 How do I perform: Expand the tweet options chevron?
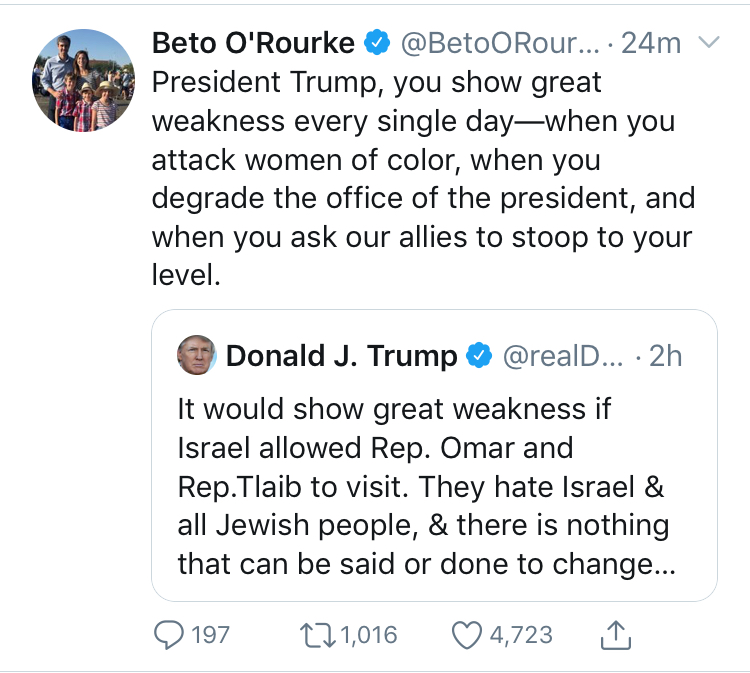coord(709,43)
